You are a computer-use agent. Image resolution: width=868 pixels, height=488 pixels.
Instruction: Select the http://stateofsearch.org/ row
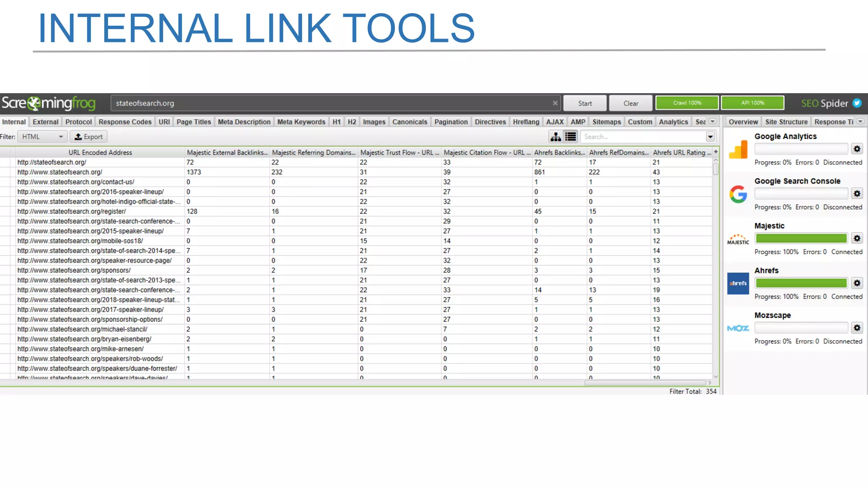tap(356, 162)
